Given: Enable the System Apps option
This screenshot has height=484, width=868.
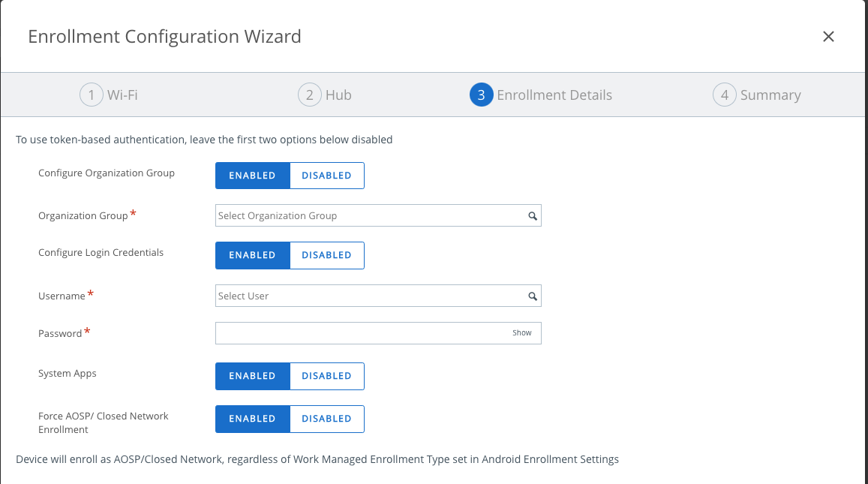Looking at the screenshot, I should point(253,376).
